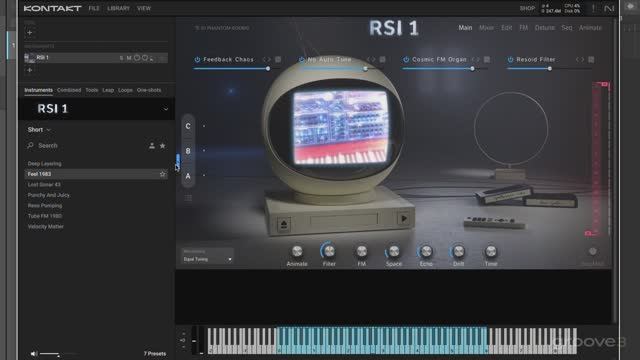640x360 pixels.
Task: Click the Echo macro knob
Action: pyautogui.click(x=426, y=251)
